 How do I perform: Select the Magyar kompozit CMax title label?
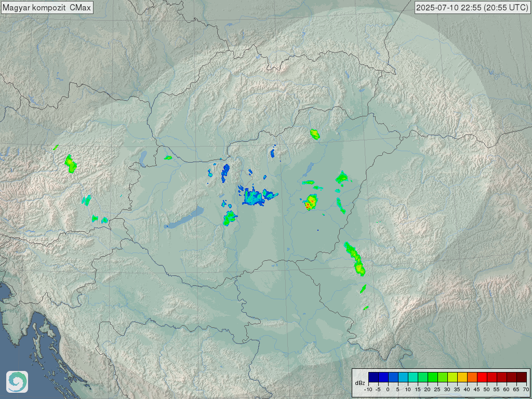[x=47, y=7]
